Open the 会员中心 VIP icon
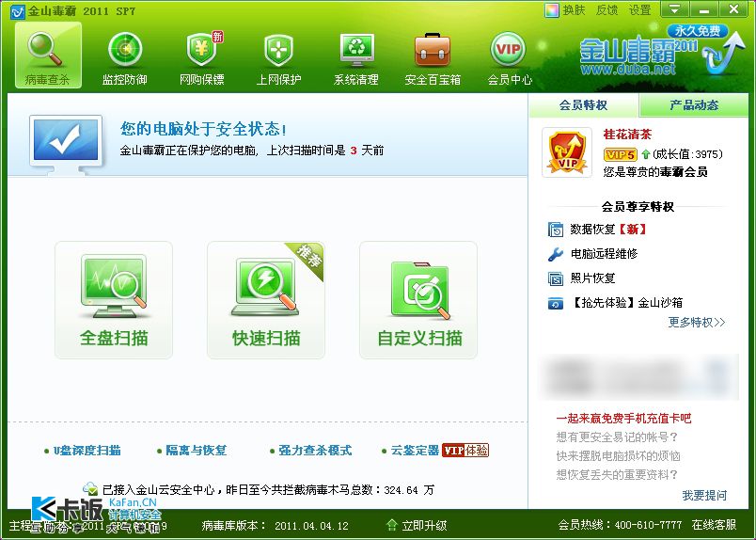756x540 pixels. tap(509, 56)
